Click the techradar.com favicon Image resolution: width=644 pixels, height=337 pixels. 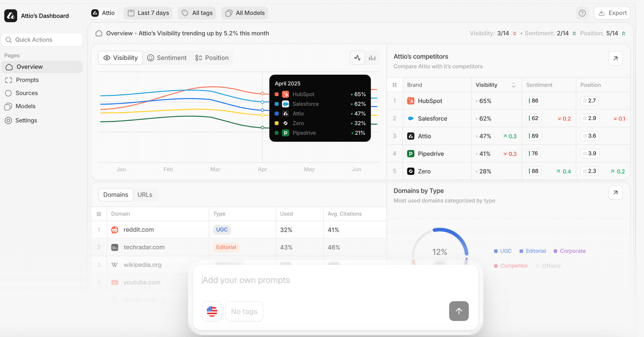click(115, 248)
